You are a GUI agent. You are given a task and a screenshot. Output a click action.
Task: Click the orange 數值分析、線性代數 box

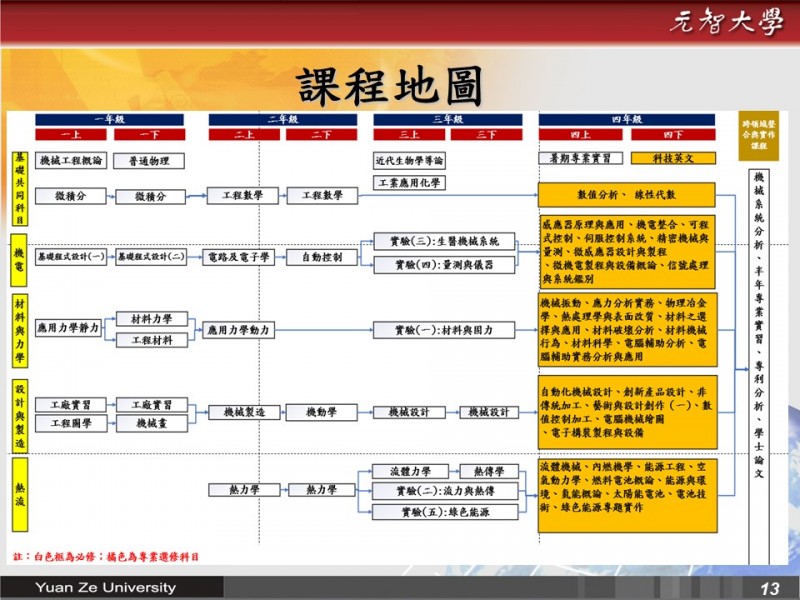627,194
